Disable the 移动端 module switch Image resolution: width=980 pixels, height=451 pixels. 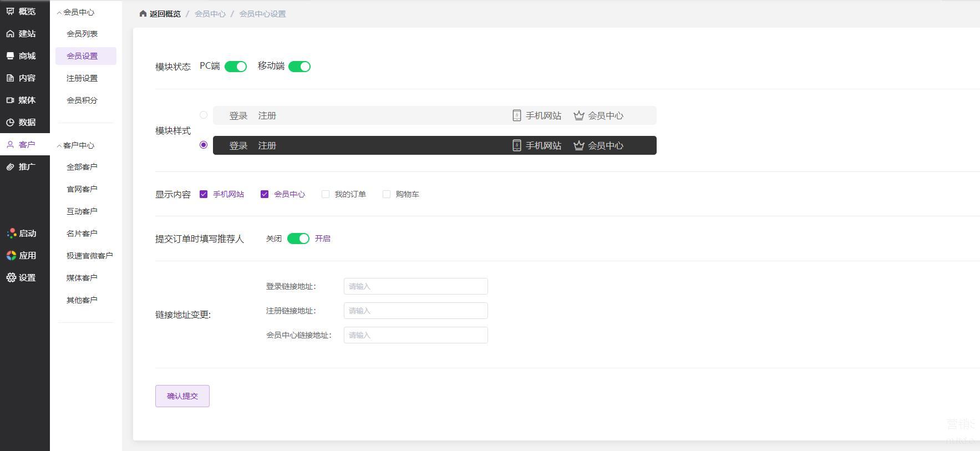pos(299,67)
